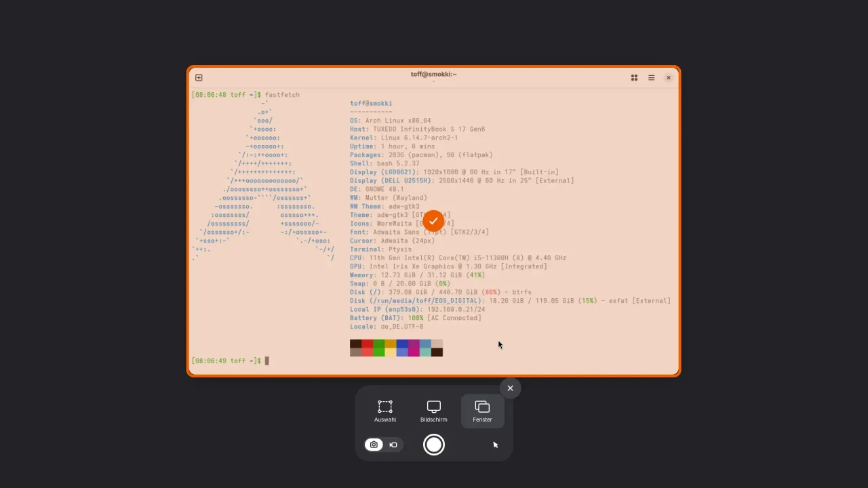Click the top-row green color block

tap(379, 344)
